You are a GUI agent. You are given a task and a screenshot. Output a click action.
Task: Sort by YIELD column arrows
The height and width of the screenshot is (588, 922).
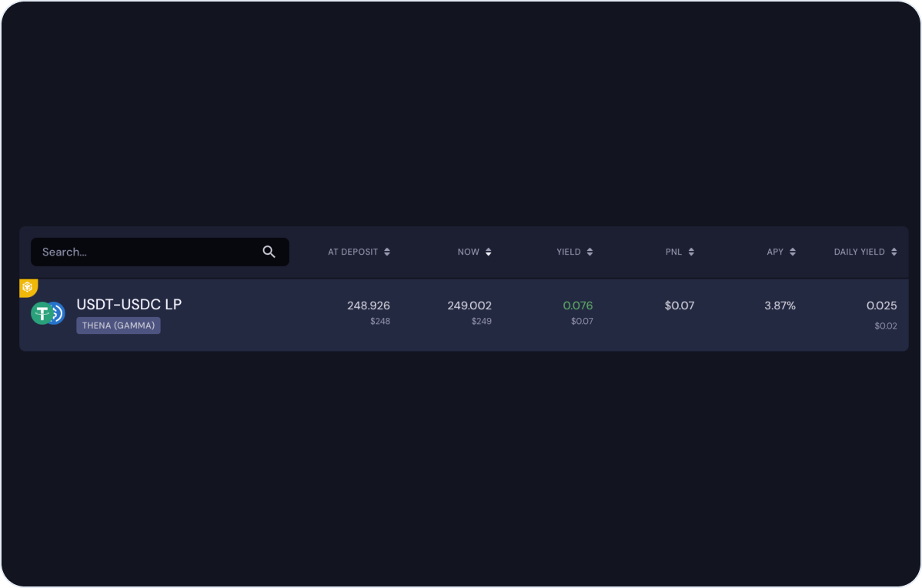coord(590,252)
